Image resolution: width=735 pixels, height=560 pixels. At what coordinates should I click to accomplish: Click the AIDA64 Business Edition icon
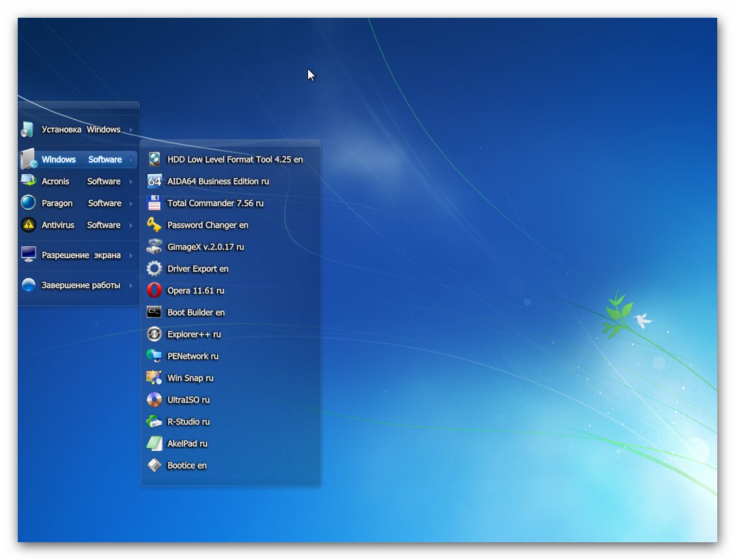click(155, 181)
